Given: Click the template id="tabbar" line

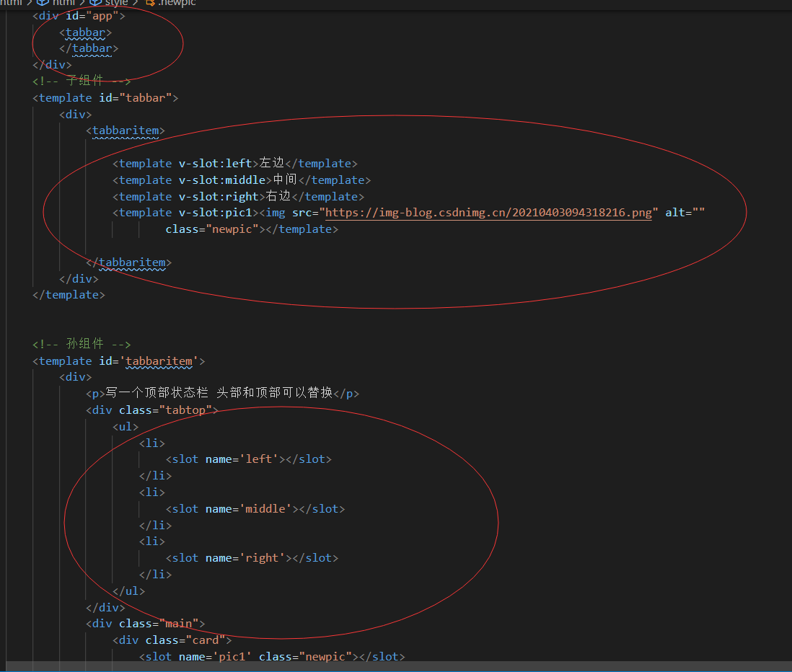Looking at the screenshot, I should click(x=105, y=98).
